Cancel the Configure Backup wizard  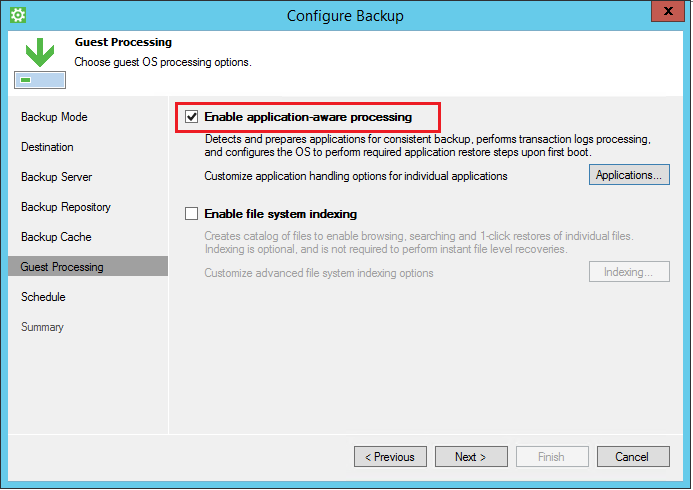point(632,457)
